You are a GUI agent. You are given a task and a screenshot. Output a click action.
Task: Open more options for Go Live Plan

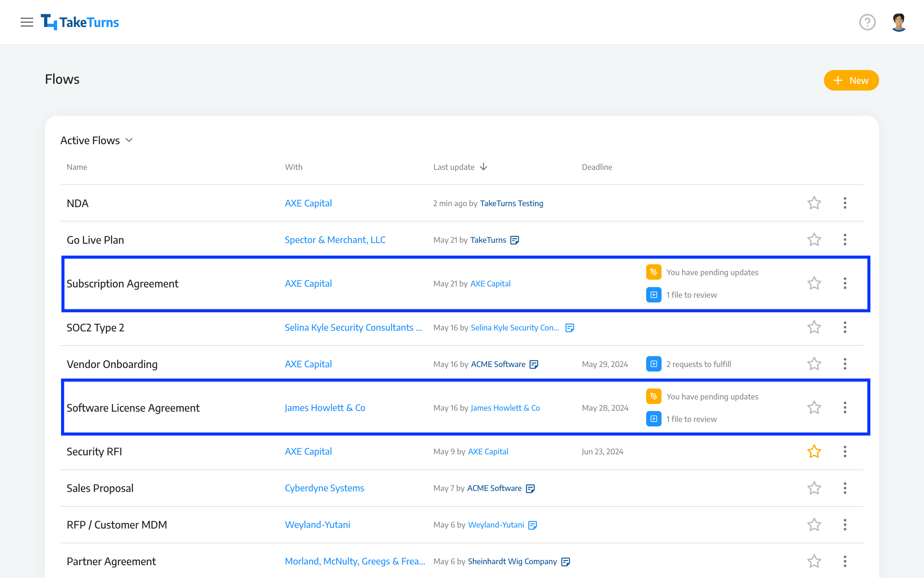(845, 240)
